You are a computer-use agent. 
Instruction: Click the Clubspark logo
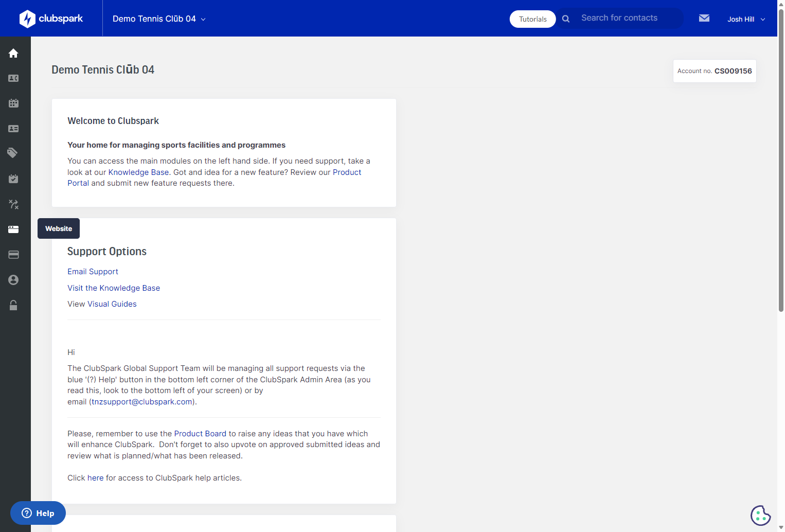click(51, 19)
